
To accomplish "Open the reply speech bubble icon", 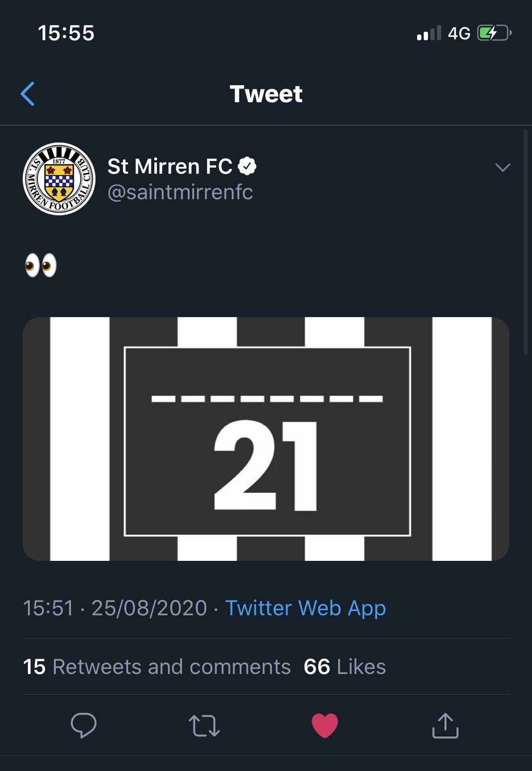I will coord(83,725).
